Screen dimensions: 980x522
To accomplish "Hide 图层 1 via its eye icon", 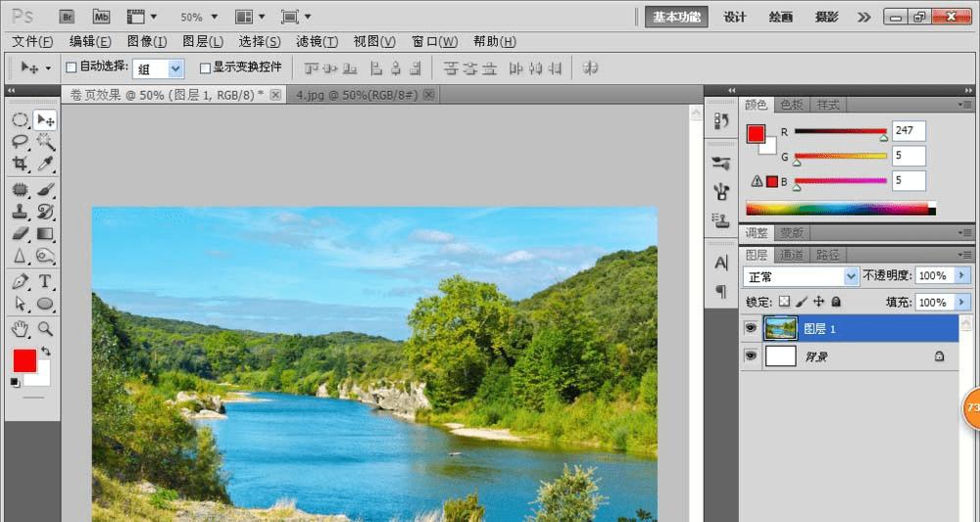I will tap(751, 328).
